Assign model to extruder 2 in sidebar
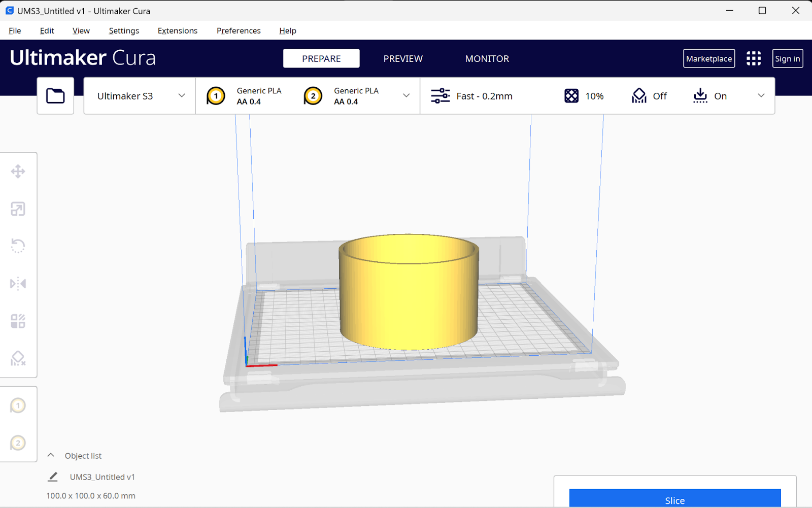 point(18,443)
